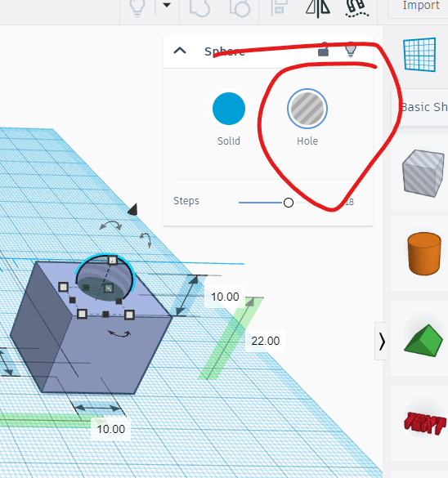Click the Steps slider handle
The height and width of the screenshot is (478, 448).
coord(289,203)
